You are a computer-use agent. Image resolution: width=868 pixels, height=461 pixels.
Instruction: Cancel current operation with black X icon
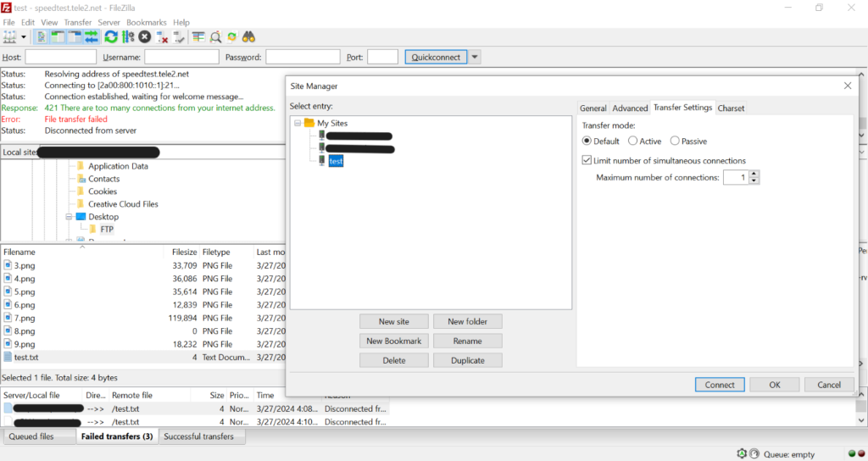[x=145, y=37]
